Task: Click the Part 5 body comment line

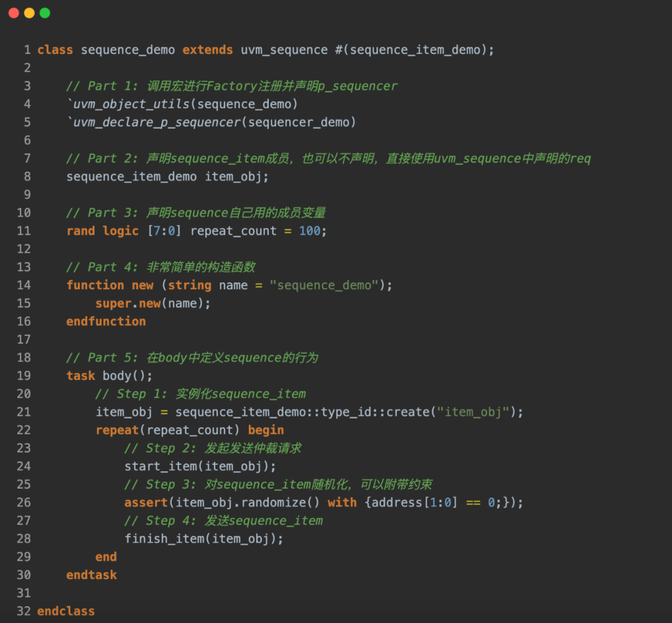Action: pyautogui.click(x=192, y=358)
